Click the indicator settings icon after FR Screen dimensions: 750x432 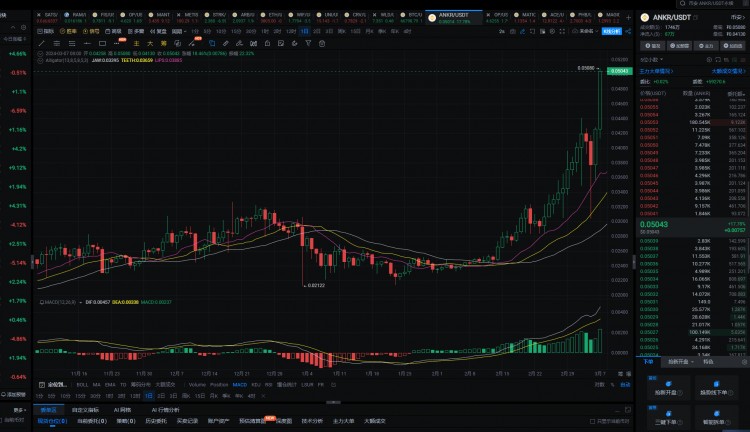[333, 385]
